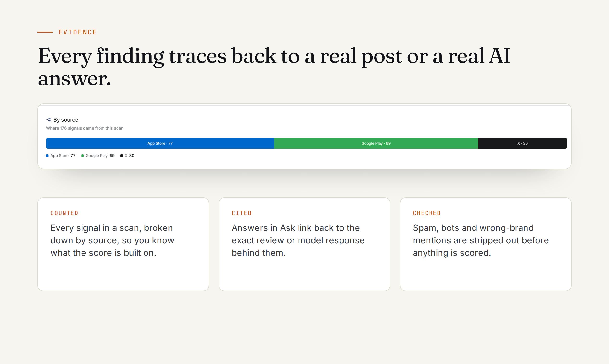The height and width of the screenshot is (364, 609).
Task: Click the By source heading
Action: pos(66,120)
